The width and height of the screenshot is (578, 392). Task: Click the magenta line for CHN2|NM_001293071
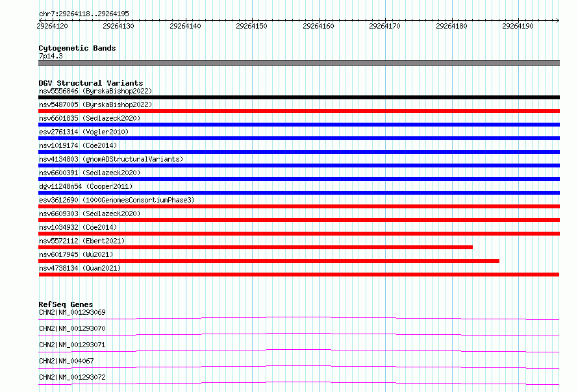(299, 350)
